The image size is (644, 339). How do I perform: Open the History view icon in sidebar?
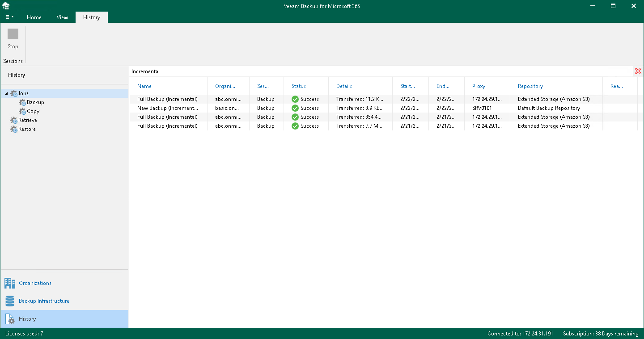click(10, 319)
